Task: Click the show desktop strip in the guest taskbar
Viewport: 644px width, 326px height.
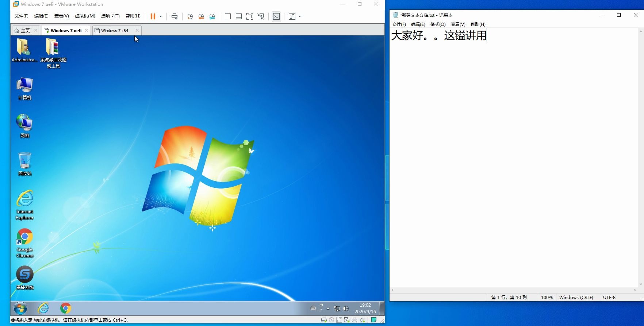Action: point(382,308)
